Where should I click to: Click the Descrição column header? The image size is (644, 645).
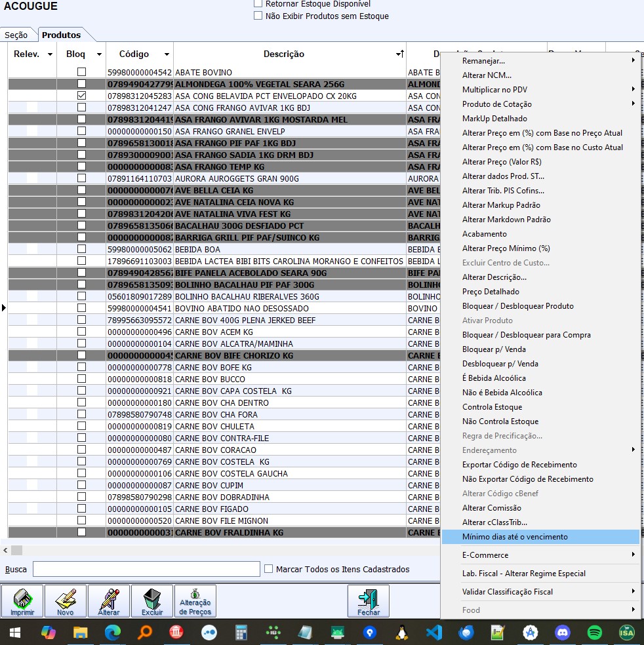284,54
